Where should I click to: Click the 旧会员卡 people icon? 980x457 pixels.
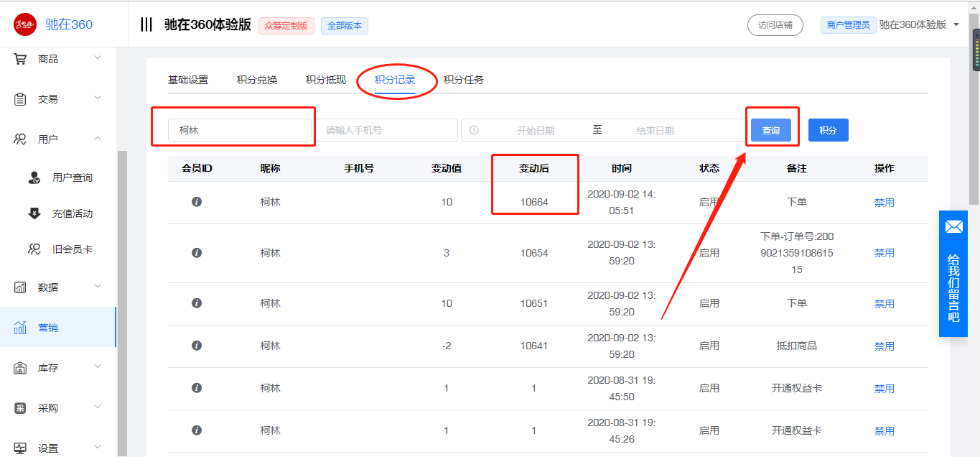point(34,249)
